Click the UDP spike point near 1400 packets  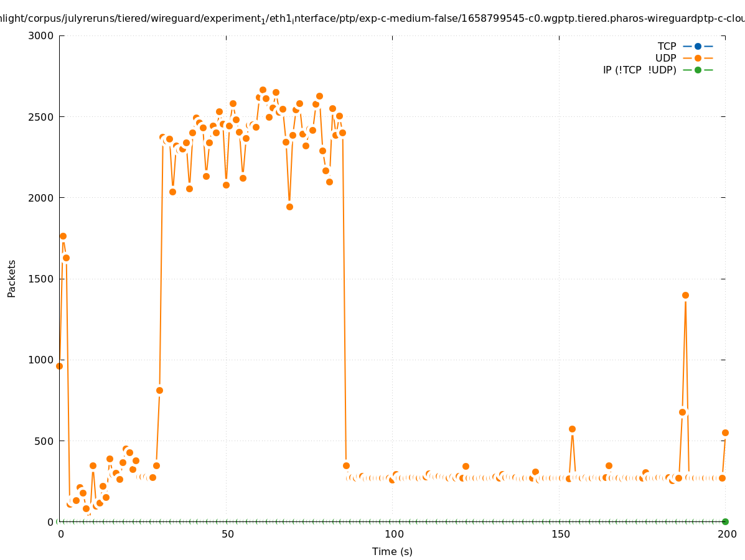(685, 295)
